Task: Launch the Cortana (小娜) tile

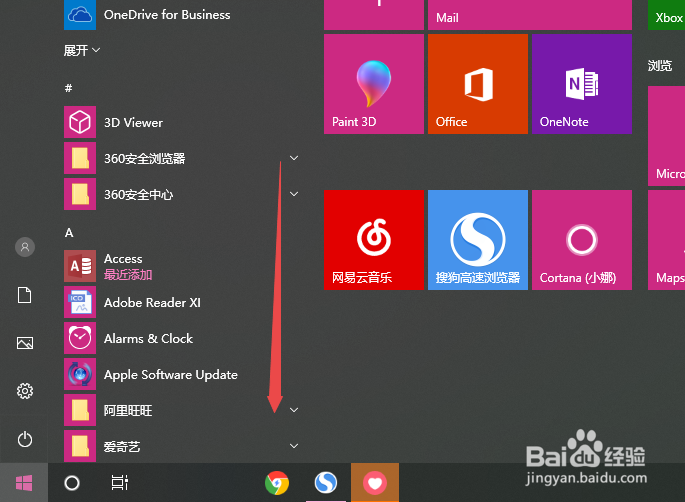Action: tap(582, 240)
